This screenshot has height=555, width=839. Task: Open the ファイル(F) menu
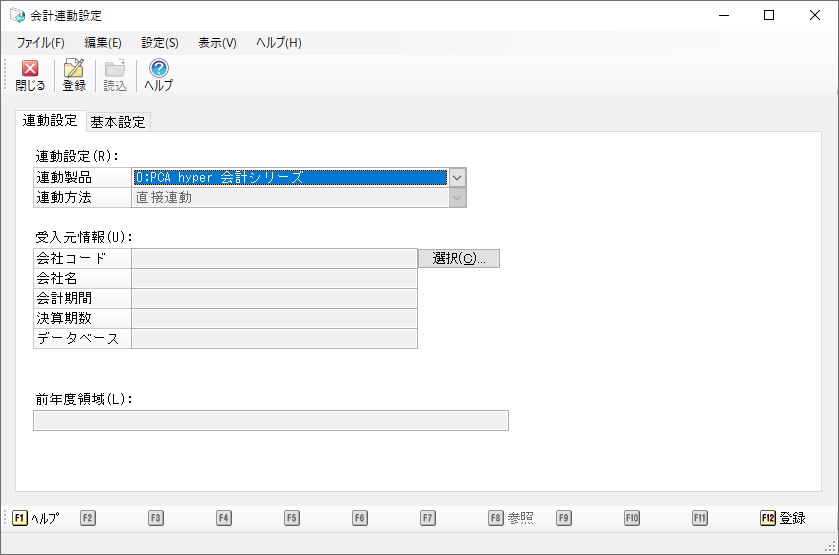40,43
